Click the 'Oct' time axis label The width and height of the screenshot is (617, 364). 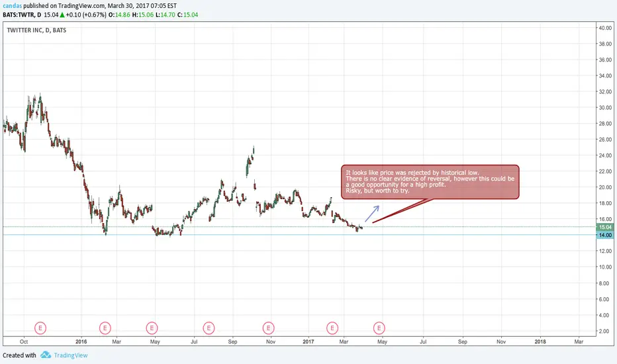pyautogui.click(x=24, y=341)
